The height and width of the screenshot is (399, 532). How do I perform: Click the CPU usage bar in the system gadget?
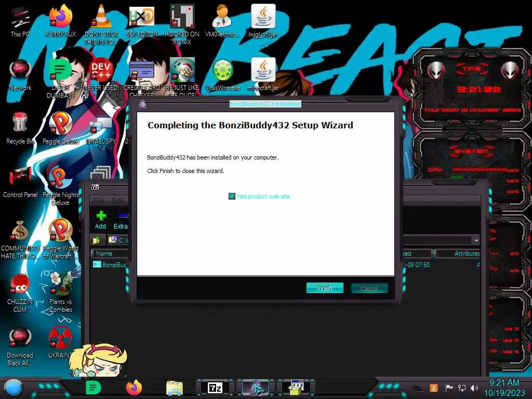click(x=480, y=170)
